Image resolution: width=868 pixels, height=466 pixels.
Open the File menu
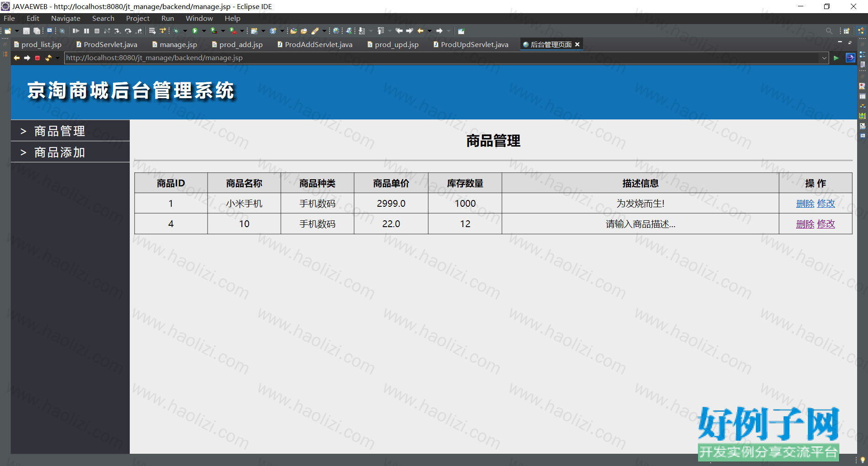pyautogui.click(x=9, y=18)
